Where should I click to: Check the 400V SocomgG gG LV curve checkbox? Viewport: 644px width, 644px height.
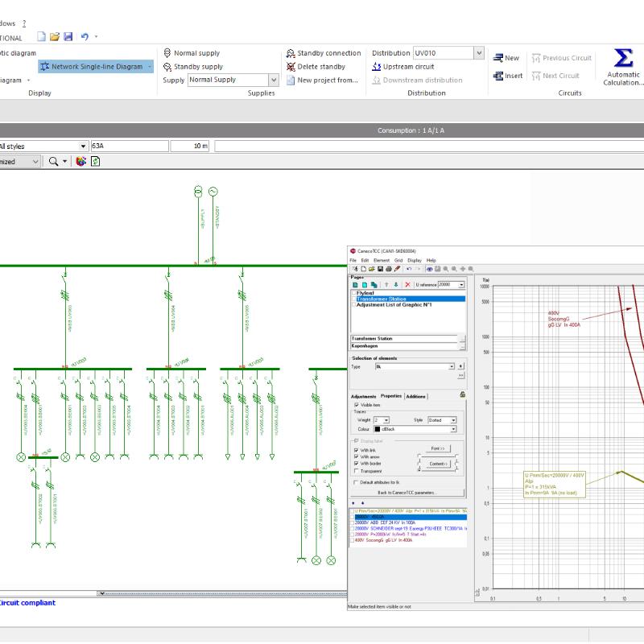352,540
